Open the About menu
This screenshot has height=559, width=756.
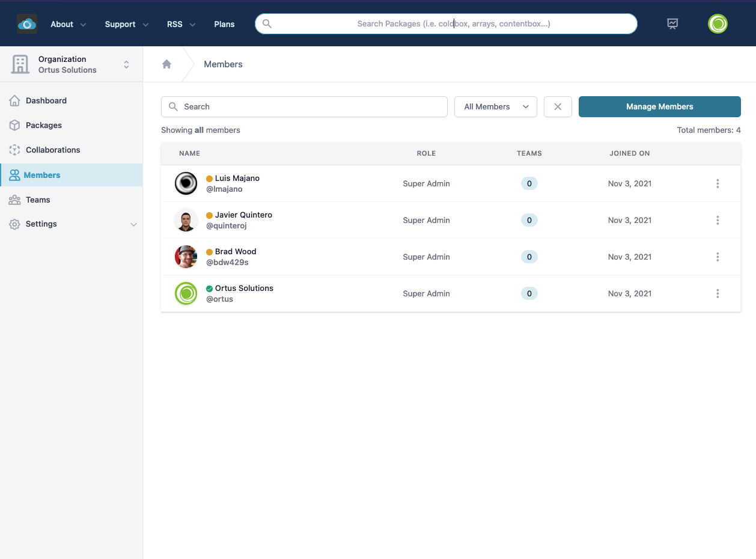(68, 25)
